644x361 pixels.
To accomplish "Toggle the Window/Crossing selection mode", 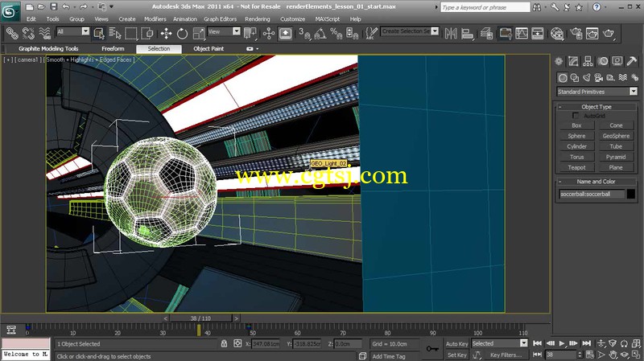I will [147, 33].
